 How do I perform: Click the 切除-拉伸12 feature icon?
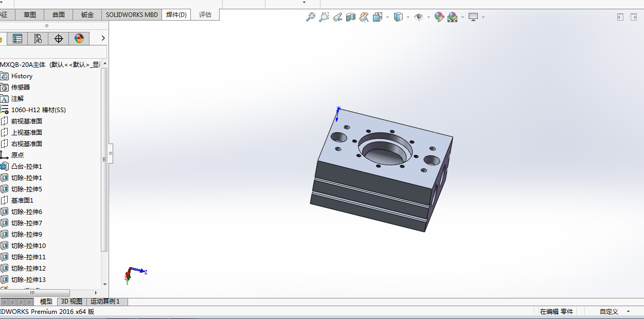coord(5,269)
